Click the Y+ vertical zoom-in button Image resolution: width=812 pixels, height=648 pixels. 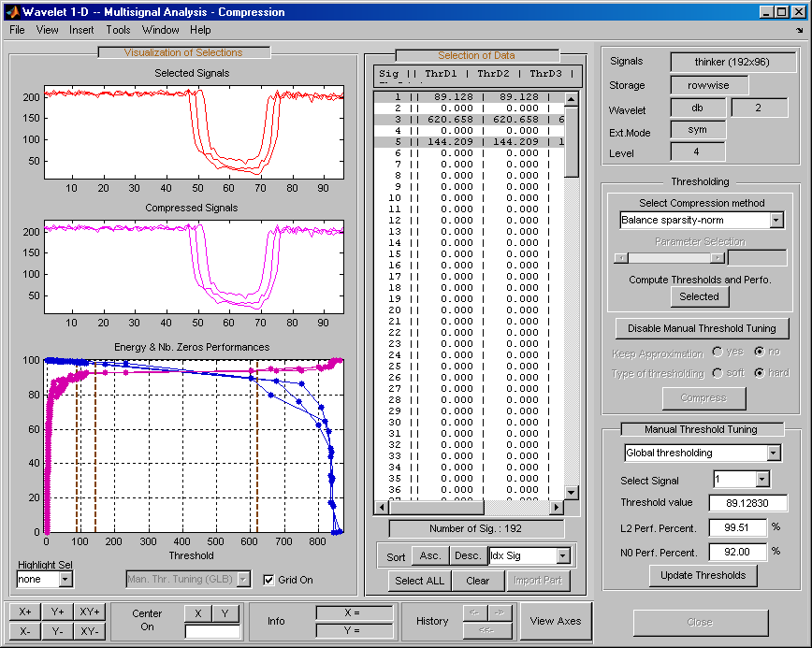point(57,612)
